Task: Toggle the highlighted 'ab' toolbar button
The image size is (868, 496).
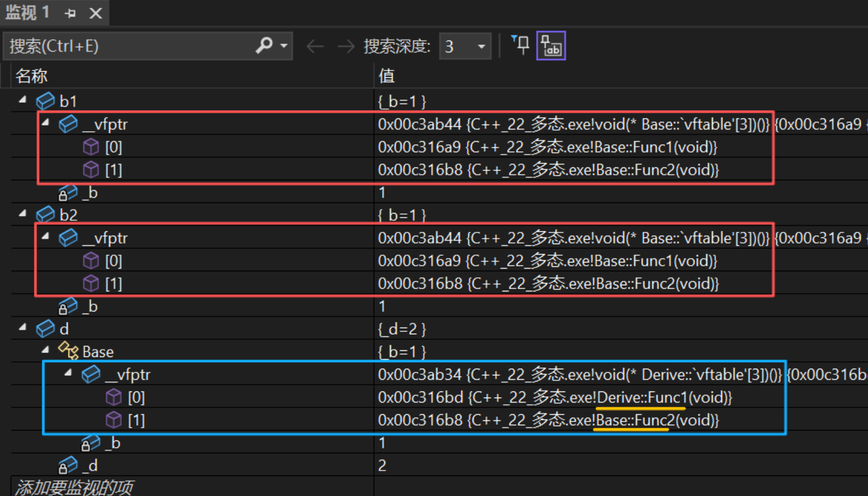Action: 550,45
